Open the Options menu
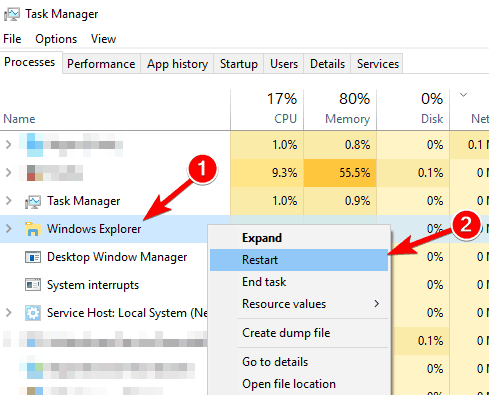This screenshot has height=395, width=489. coord(56,39)
